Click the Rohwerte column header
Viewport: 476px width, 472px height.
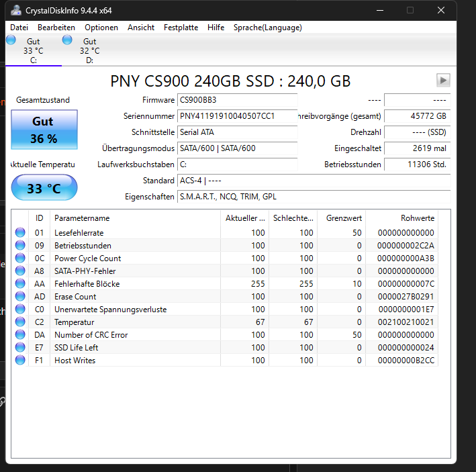point(402,218)
